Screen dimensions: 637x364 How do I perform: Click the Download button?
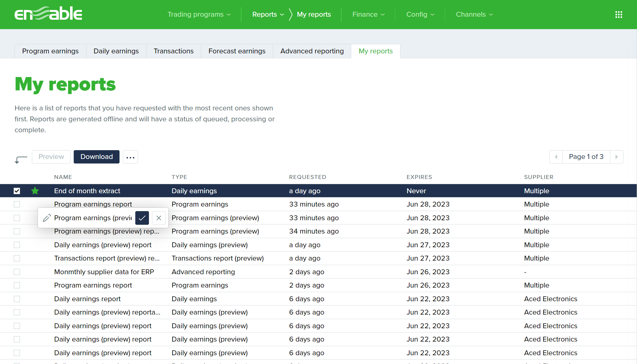96,157
